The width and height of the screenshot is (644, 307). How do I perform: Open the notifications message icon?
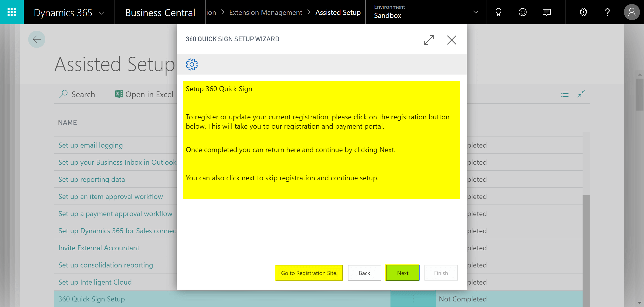[547, 12]
